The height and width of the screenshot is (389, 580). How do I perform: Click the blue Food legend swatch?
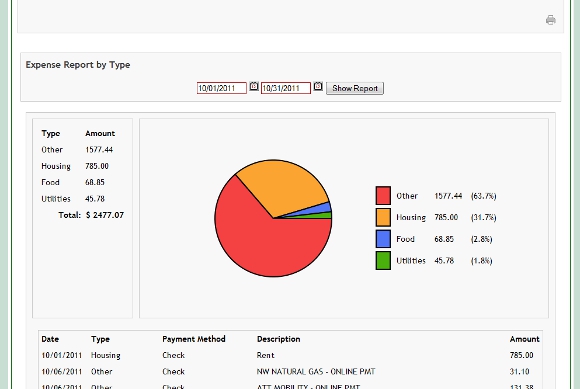(383, 239)
